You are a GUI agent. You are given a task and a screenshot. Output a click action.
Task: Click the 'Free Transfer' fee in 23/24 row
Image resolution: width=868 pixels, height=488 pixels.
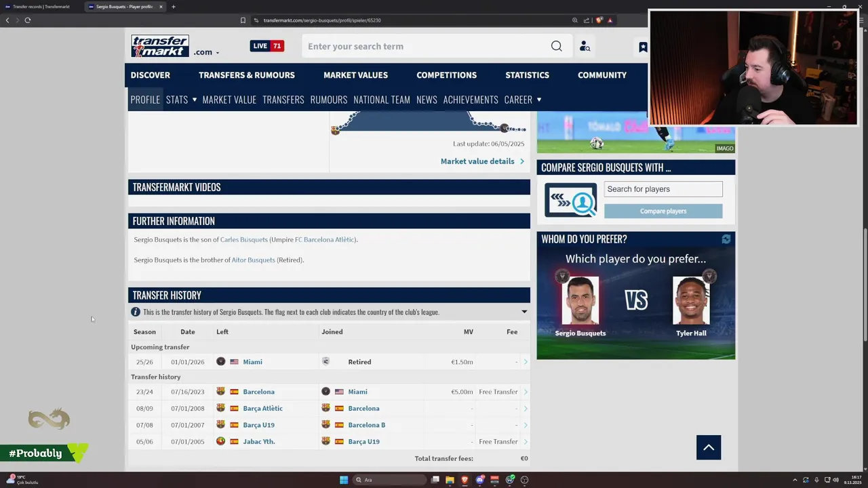pyautogui.click(x=498, y=392)
